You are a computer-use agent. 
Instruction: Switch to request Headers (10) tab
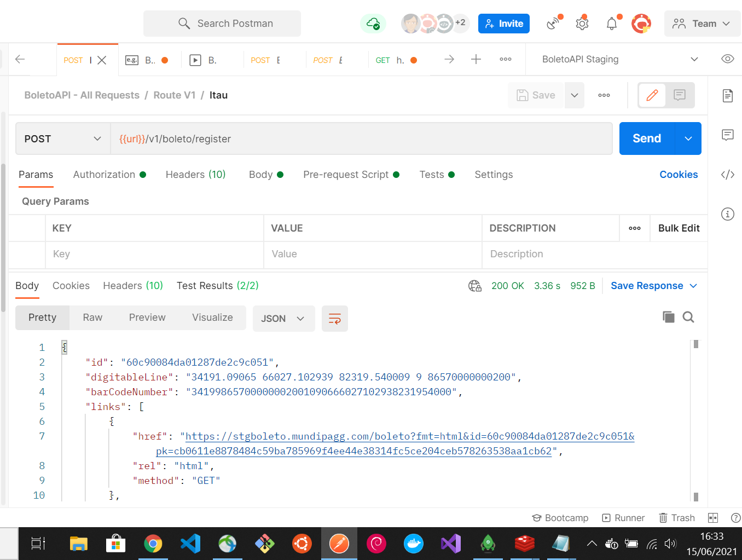coord(195,175)
